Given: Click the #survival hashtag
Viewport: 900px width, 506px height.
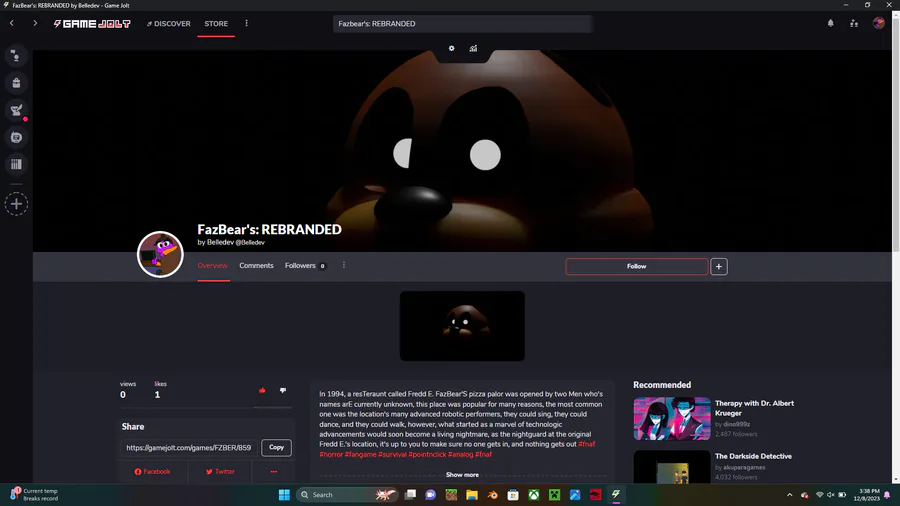Looking at the screenshot, I should point(392,454).
